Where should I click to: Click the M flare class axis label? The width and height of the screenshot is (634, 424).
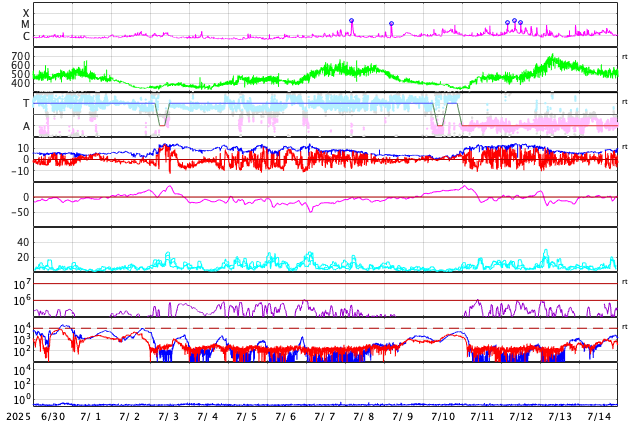coord(25,25)
